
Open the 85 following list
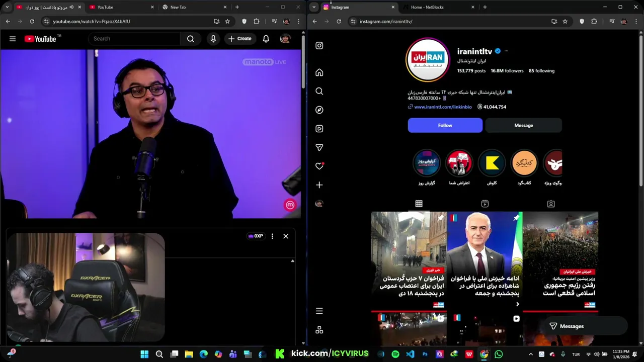click(541, 71)
